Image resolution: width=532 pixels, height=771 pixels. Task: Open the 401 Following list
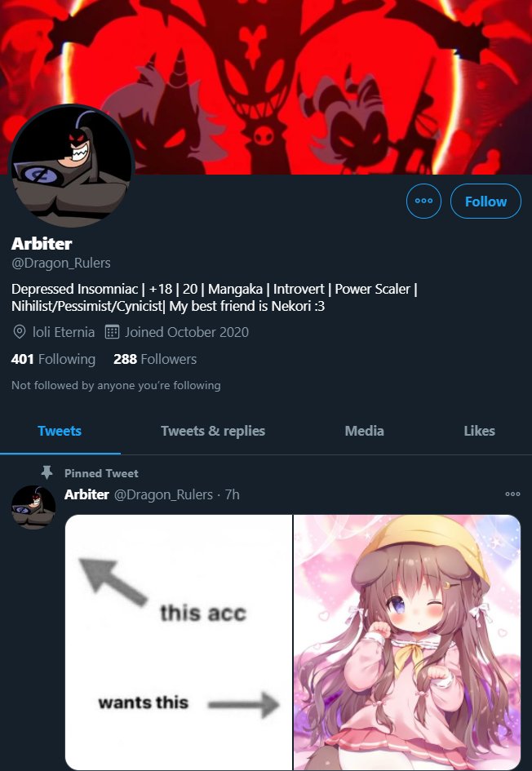click(53, 359)
